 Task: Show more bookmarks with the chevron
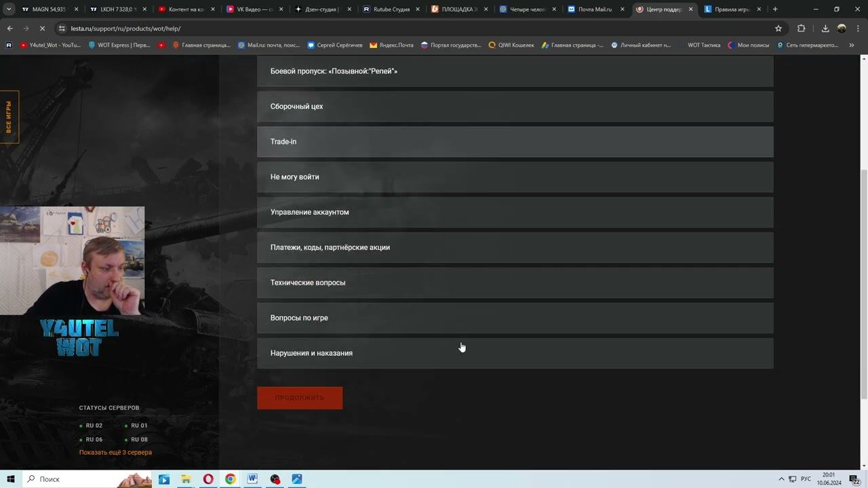click(x=852, y=45)
